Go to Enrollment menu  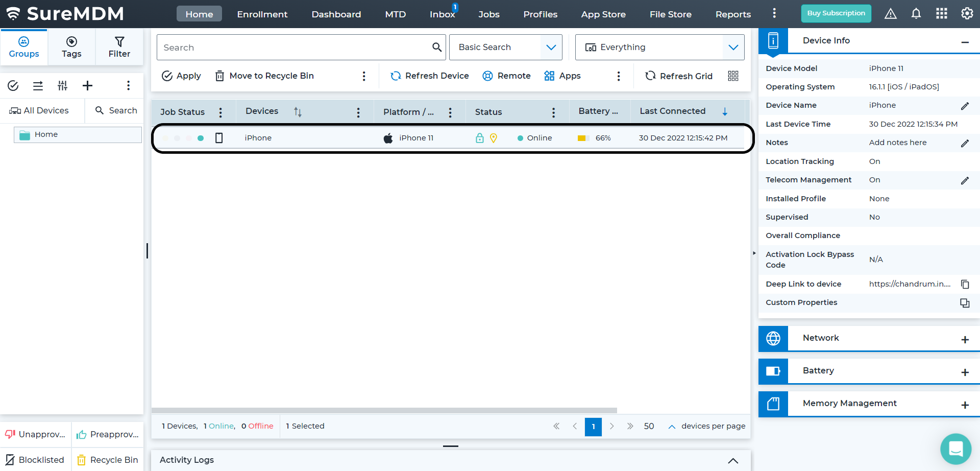click(x=262, y=14)
